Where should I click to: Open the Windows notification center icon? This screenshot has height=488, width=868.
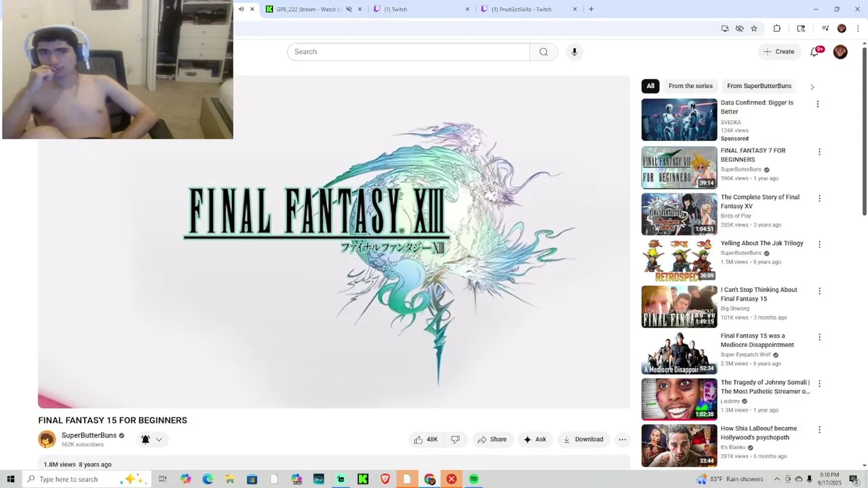click(854, 479)
